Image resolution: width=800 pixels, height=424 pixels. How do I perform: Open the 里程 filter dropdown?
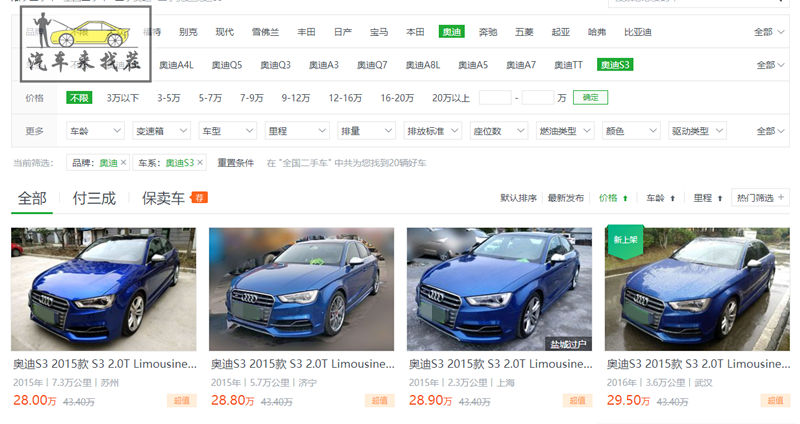pos(297,131)
